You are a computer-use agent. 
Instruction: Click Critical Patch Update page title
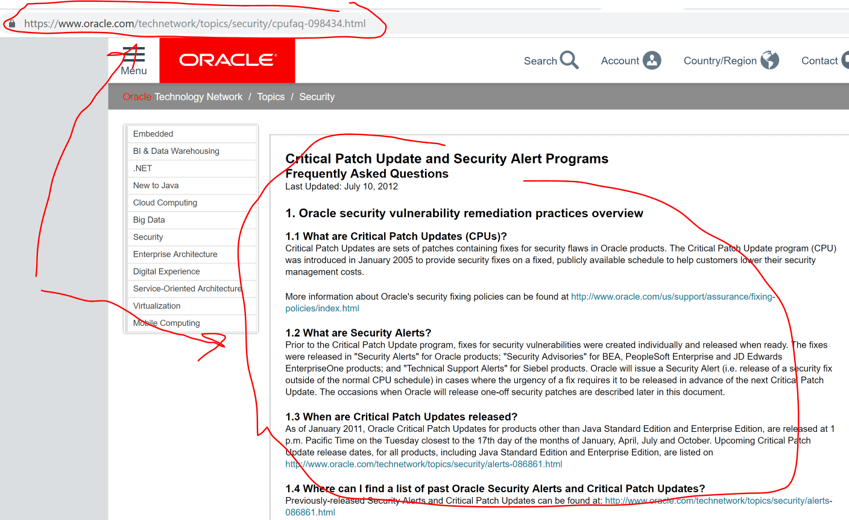pyautogui.click(x=447, y=159)
